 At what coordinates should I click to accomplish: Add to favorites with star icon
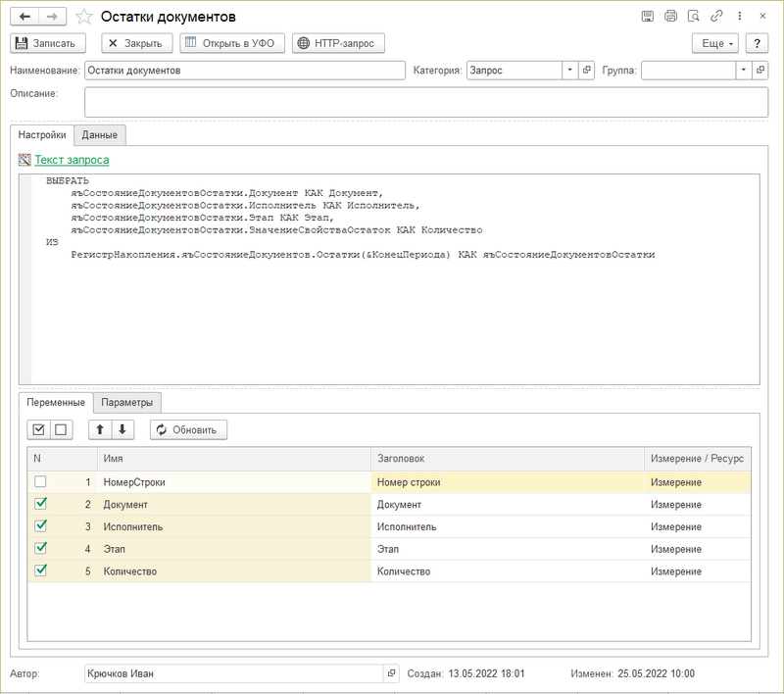84,17
